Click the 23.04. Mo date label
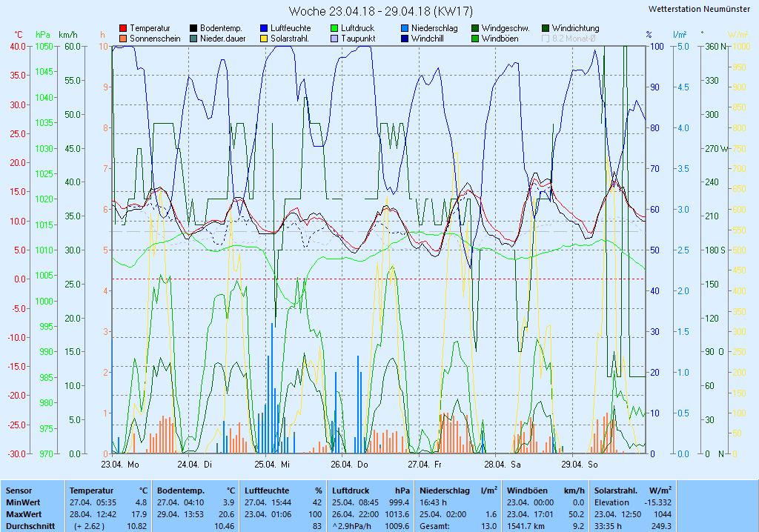Image resolution: width=759 pixels, height=532 pixels. [x=120, y=465]
